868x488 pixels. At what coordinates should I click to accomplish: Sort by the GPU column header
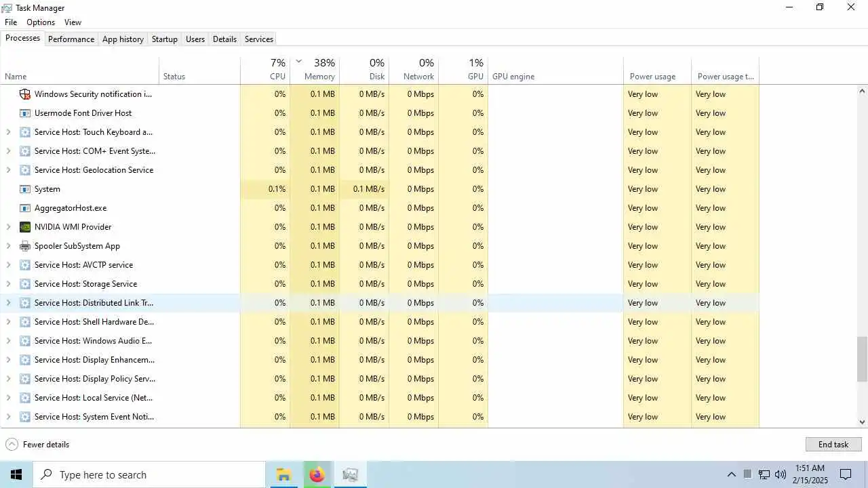pyautogui.click(x=463, y=70)
